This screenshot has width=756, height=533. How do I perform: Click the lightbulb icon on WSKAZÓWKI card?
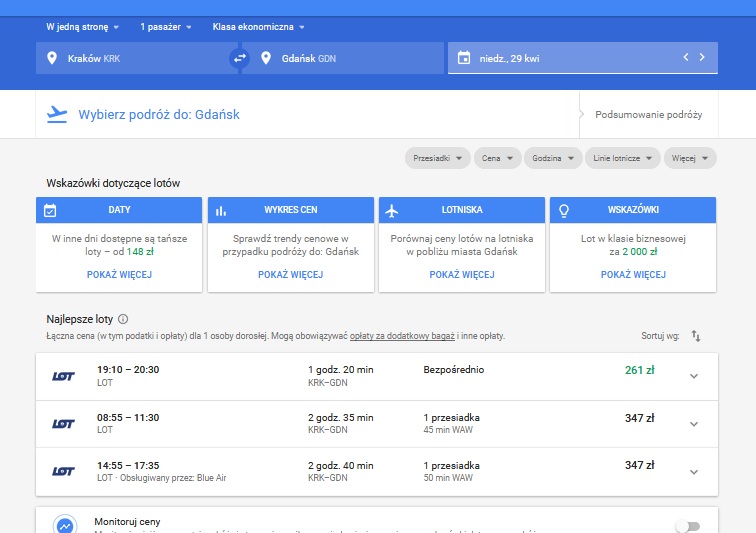click(564, 210)
